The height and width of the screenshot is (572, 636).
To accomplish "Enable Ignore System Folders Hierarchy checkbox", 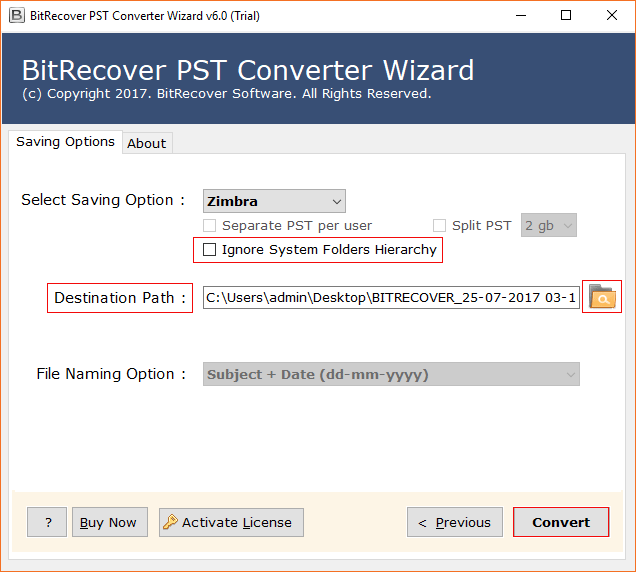I will pyautogui.click(x=209, y=250).
